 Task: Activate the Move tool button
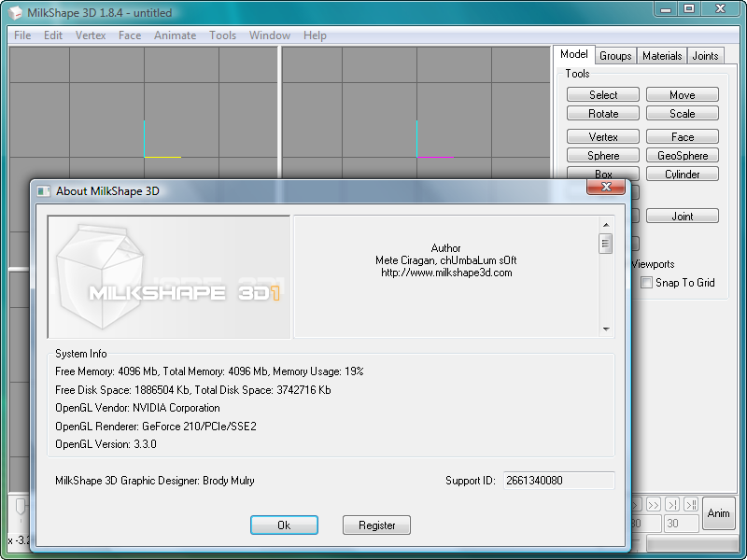click(x=683, y=94)
